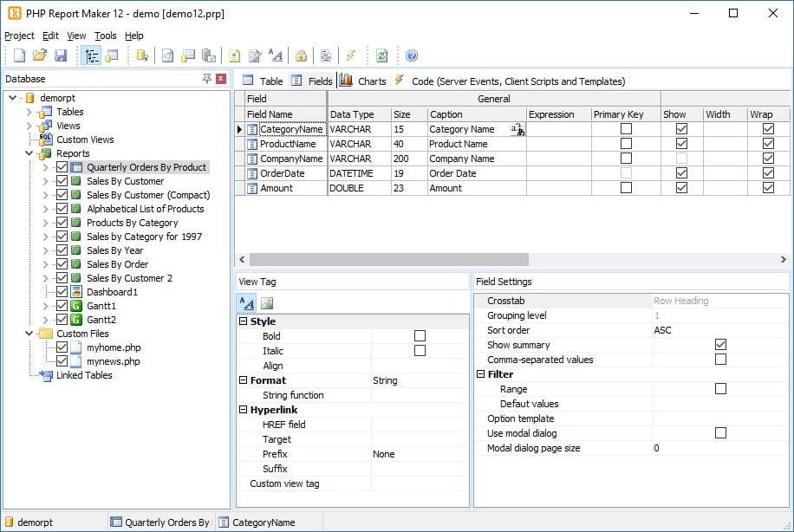Image resolution: width=794 pixels, height=532 pixels.
Task: Toggle Wrap checkbox for Amount field
Action: [x=768, y=188]
